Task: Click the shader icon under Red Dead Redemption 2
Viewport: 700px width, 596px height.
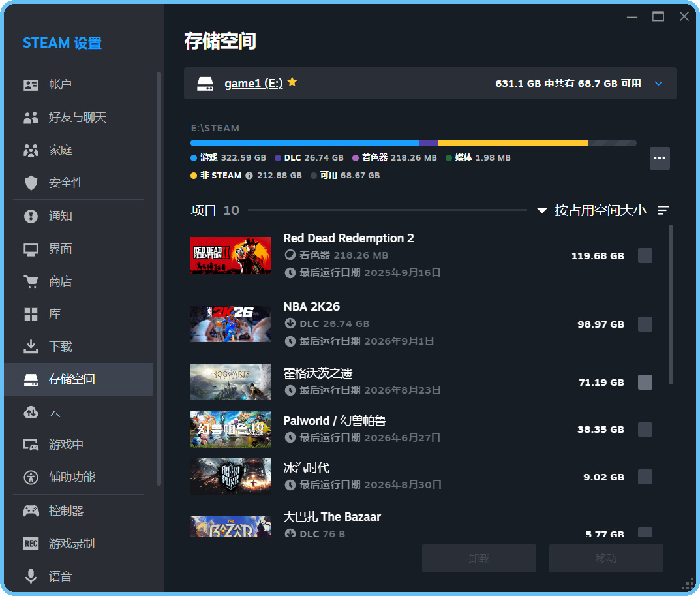Action: click(290, 255)
